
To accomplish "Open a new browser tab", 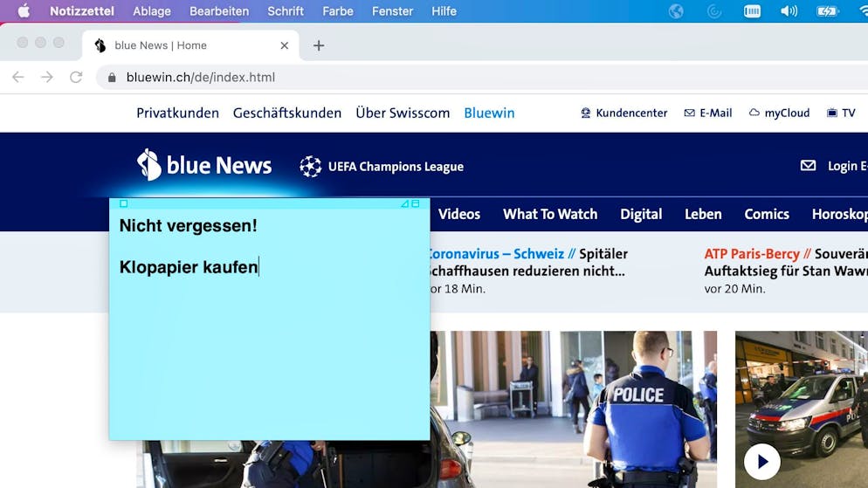I will 319,45.
